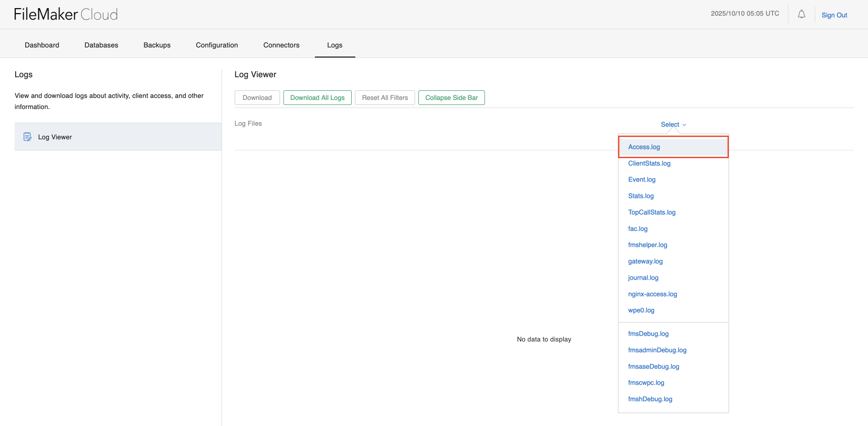Image resolution: width=868 pixels, height=426 pixels.
Task: Click Download All Logs
Action: point(317,98)
